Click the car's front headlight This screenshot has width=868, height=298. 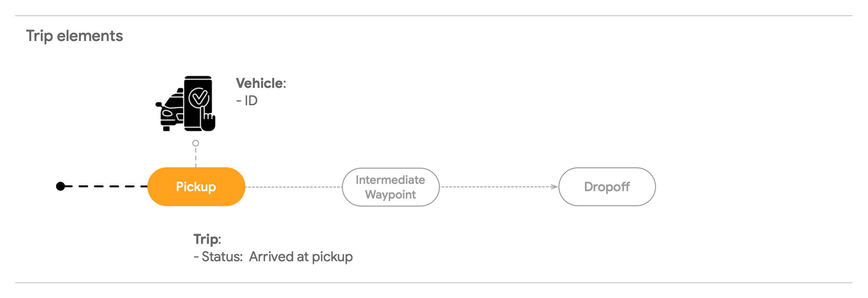[x=168, y=113]
